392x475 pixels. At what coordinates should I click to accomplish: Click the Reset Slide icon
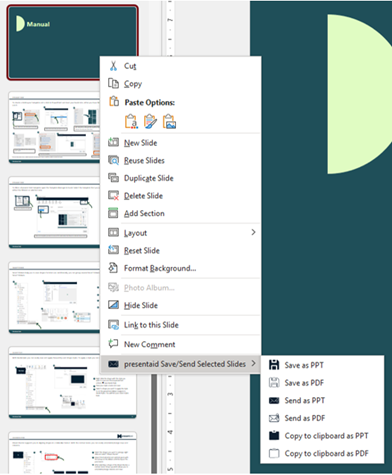pos(113,250)
